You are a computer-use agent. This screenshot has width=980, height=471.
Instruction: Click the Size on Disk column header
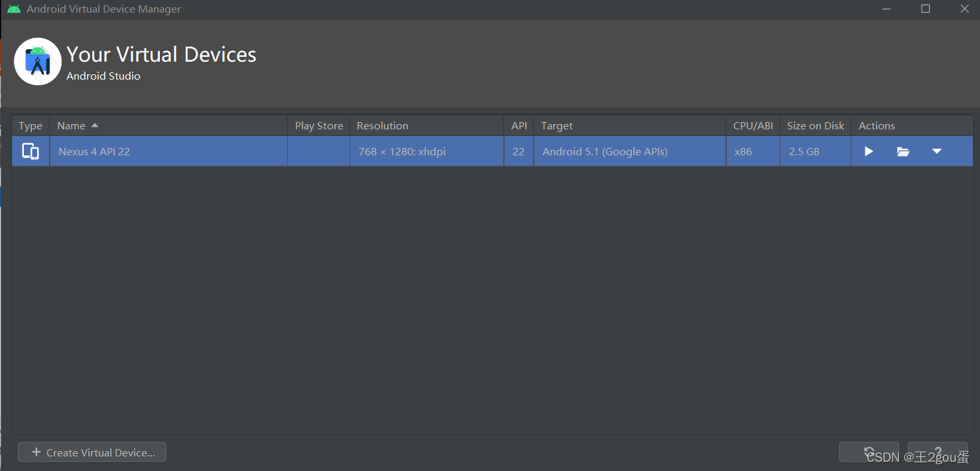pyautogui.click(x=816, y=125)
